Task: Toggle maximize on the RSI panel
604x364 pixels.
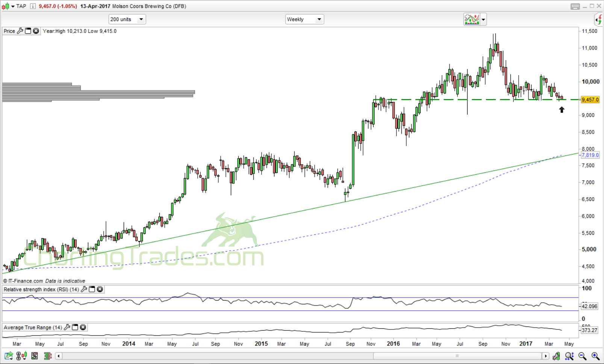Action: point(92,289)
